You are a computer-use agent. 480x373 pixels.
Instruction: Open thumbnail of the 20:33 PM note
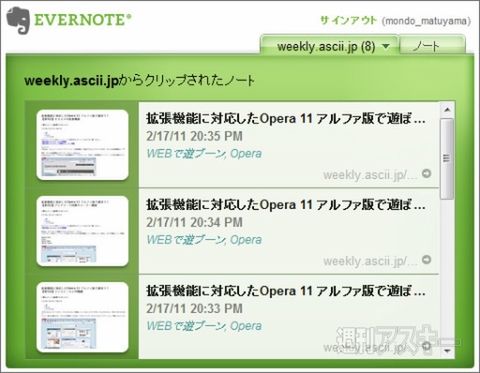(x=82, y=317)
